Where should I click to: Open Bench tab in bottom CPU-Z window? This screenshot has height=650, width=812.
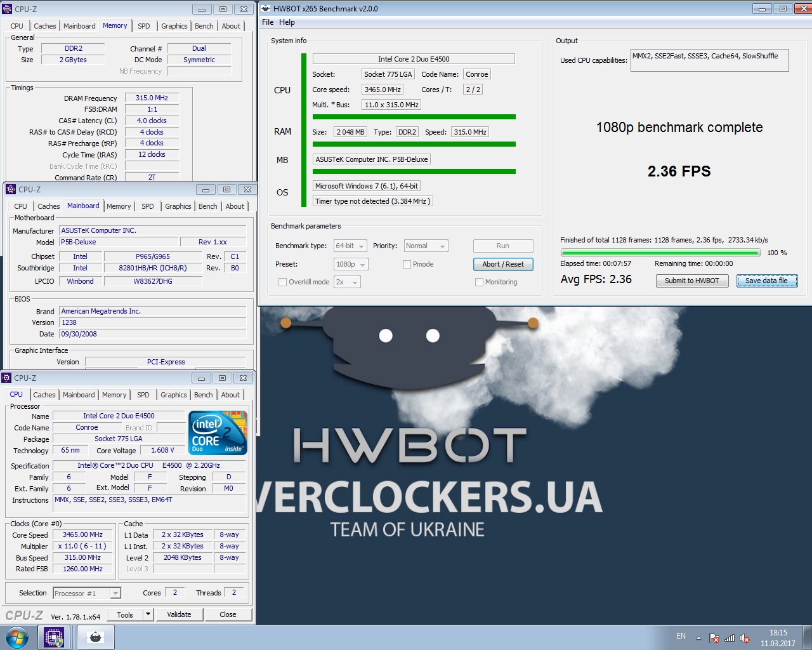pos(204,395)
